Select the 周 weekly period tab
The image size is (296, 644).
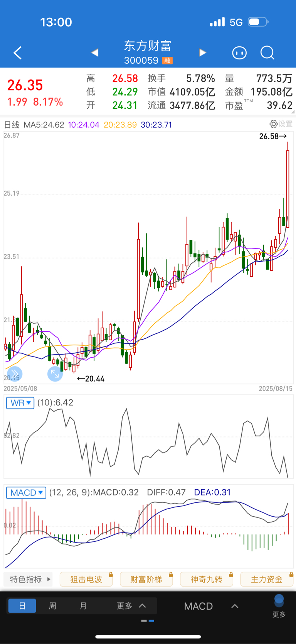52,606
